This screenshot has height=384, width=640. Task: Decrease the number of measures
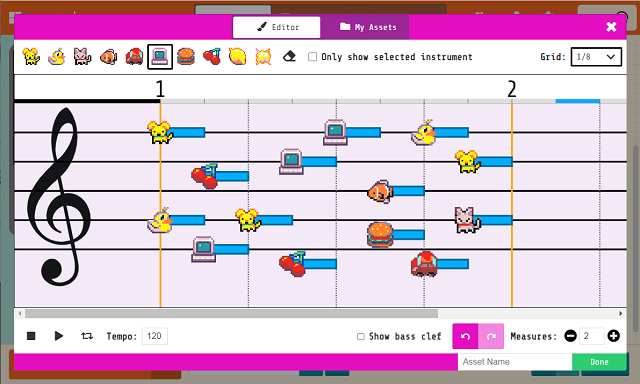click(x=571, y=336)
